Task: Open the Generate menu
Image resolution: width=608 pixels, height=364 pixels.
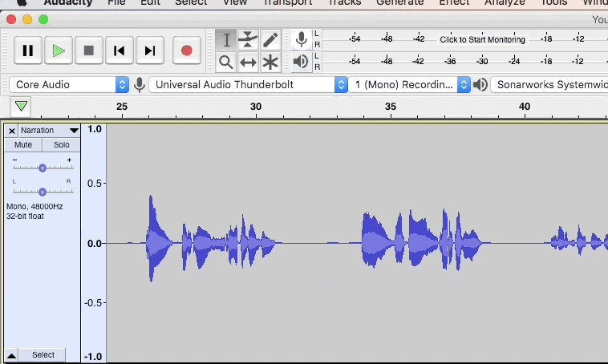Action: [x=399, y=2]
